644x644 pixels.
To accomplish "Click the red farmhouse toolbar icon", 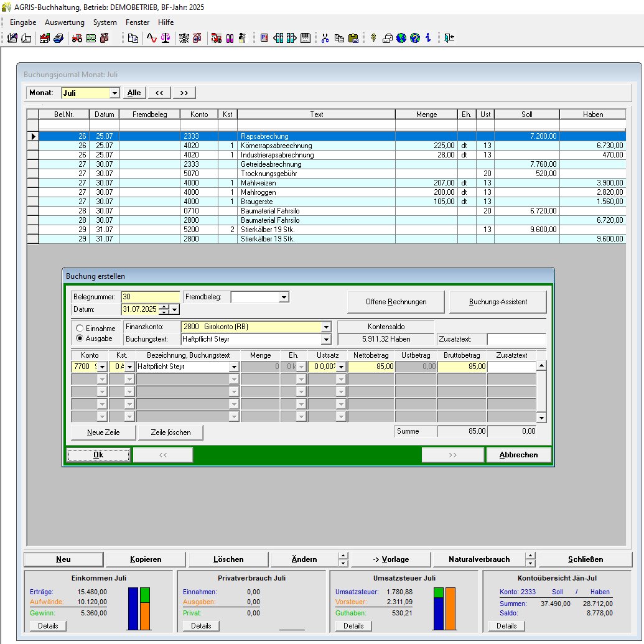I will pyautogui.click(x=45, y=38).
